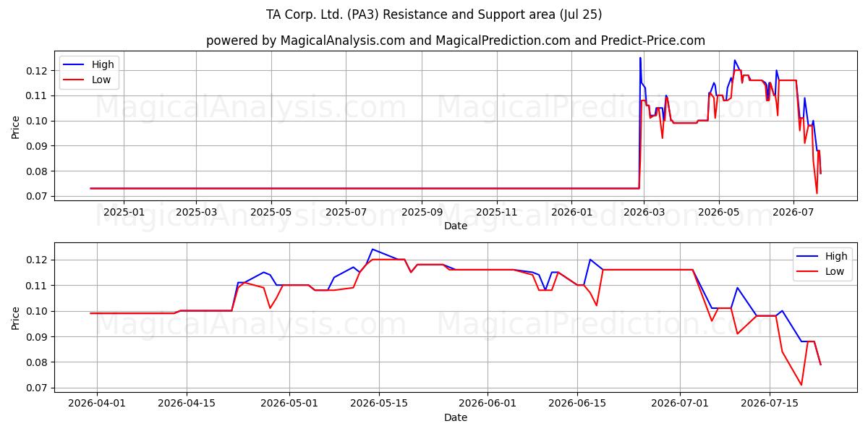Click the '2026-04-01' tick label
868x434 pixels.
96,404
